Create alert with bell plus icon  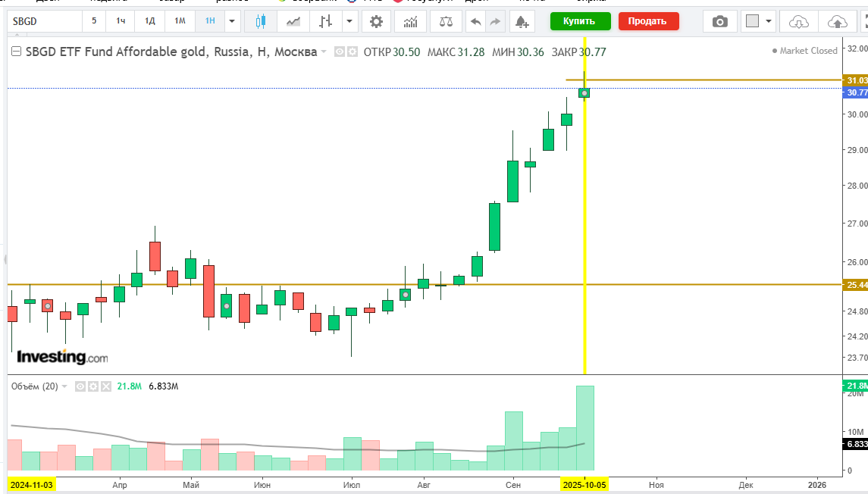tap(522, 21)
